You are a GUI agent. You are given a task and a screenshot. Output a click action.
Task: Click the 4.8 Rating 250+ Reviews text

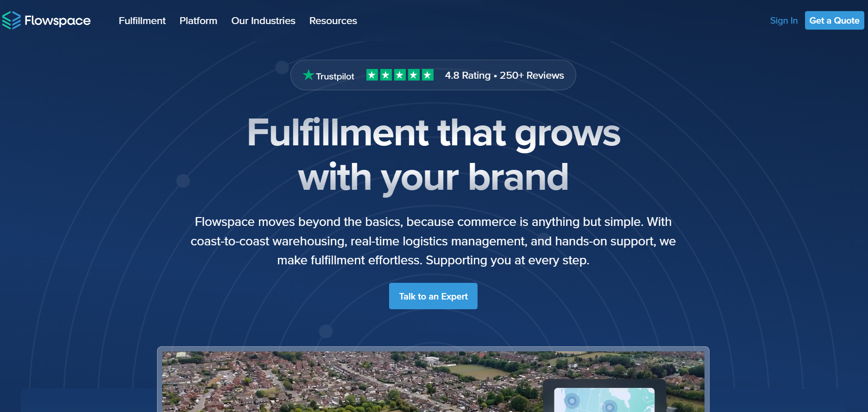(x=504, y=75)
